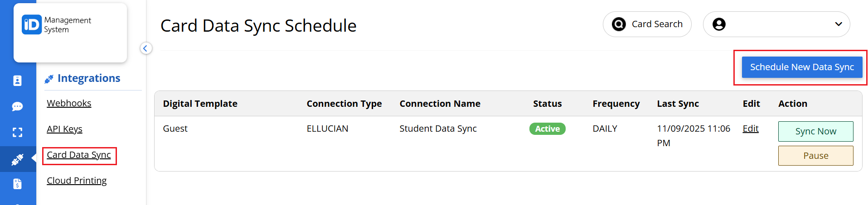
Task: Open the billing invoice sidebar icon
Action: [x=17, y=184]
